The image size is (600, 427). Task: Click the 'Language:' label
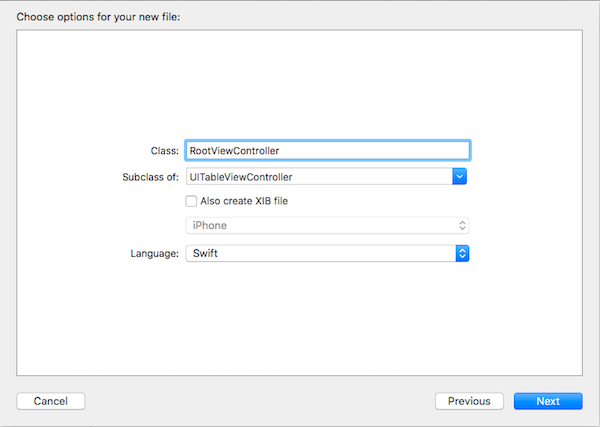point(155,253)
